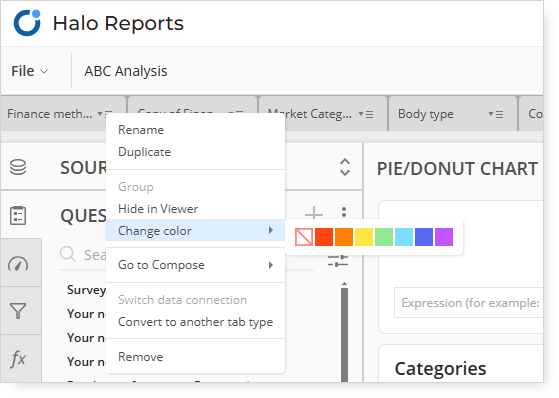Expand the Go to Compose submenu
This screenshot has height=398, width=559.
click(195, 265)
